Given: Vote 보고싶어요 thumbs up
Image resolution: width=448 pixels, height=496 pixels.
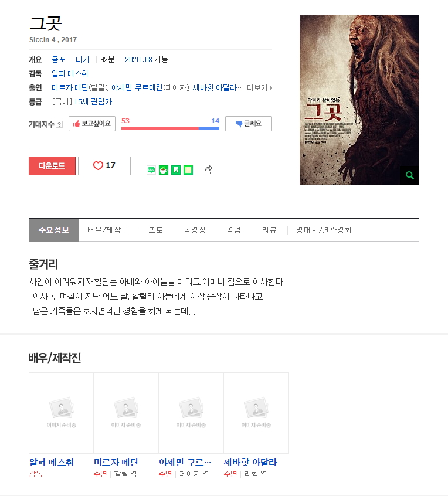Looking at the screenshot, I should pos(92,124).
